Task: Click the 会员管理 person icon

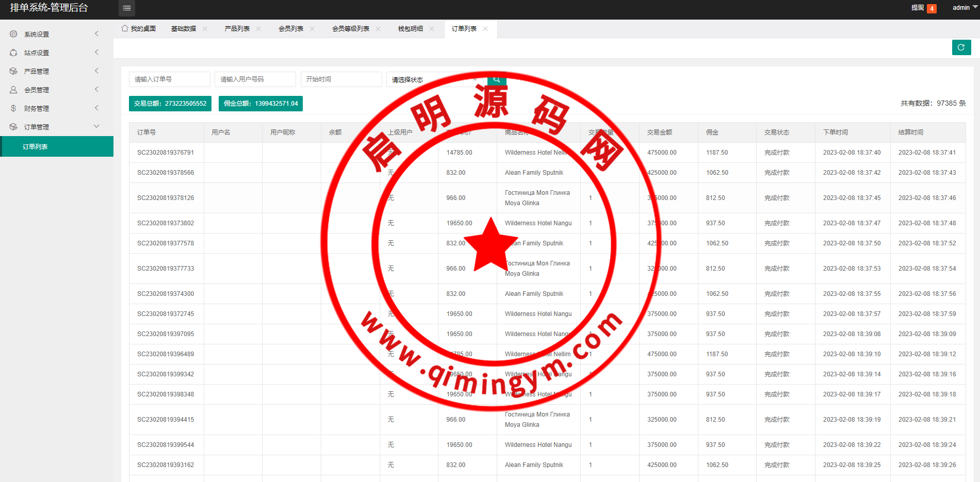Action: click(13, 90)
